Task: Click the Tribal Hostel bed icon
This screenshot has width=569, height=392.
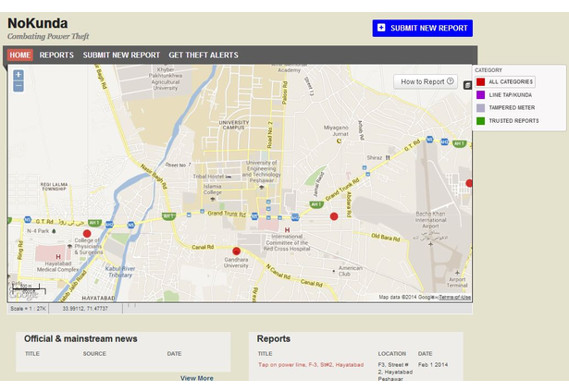Action: [229, 177]
